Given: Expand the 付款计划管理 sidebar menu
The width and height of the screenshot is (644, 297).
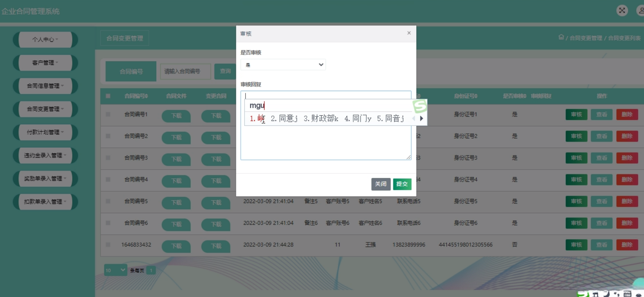Looking at the screenshot, I should pyautogui.click(x=45, y=132).
